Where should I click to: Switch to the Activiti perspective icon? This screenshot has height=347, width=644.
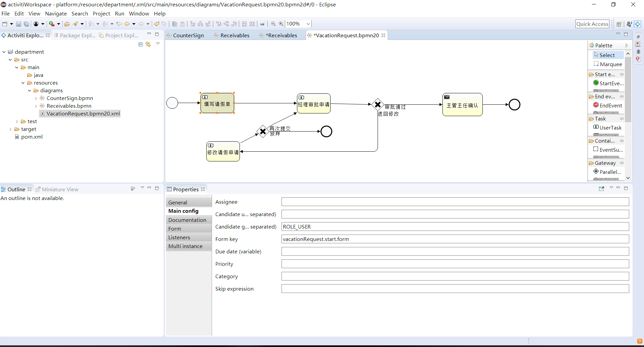pos(638,24)
